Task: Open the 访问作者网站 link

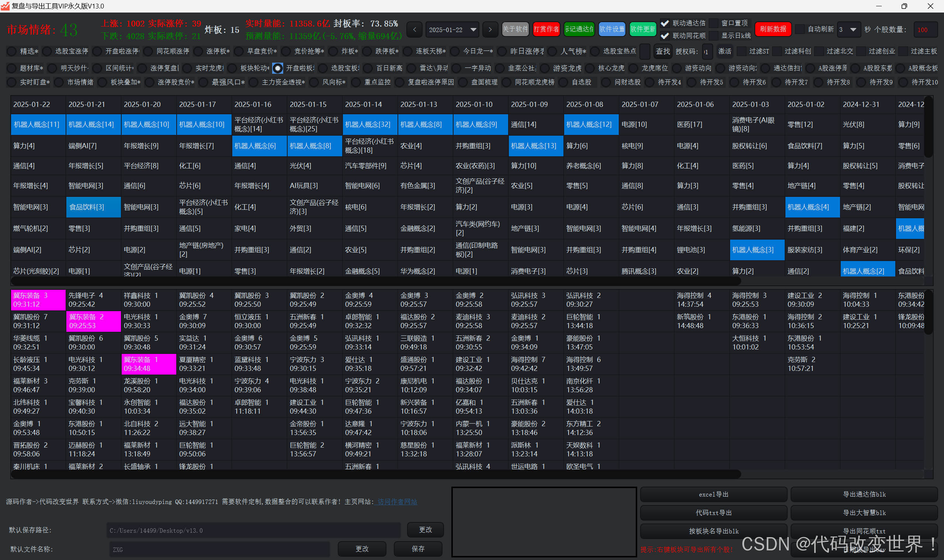Action: coord(397,502)
